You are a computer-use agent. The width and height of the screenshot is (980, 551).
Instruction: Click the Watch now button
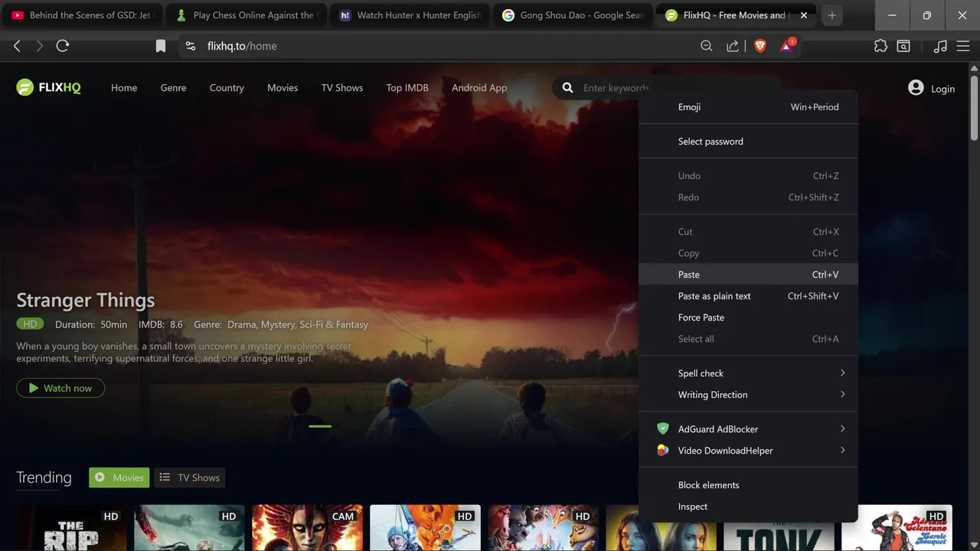point(60,388)
